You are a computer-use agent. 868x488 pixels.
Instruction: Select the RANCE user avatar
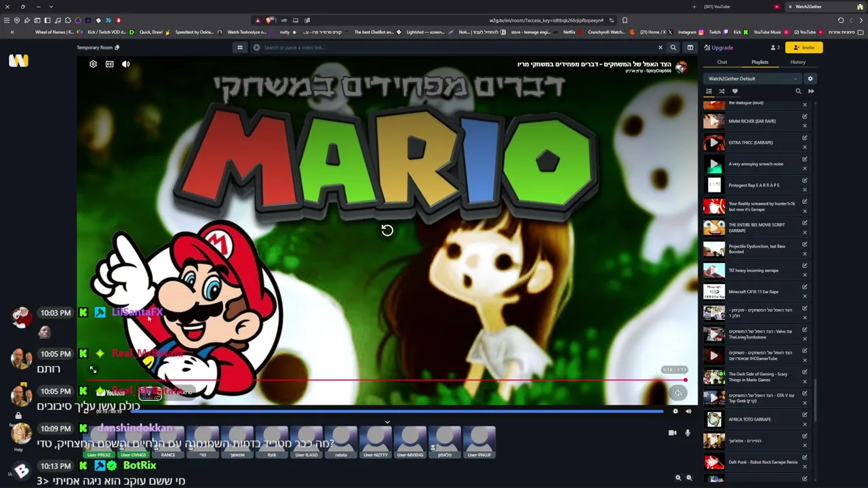tap(168, 442)
